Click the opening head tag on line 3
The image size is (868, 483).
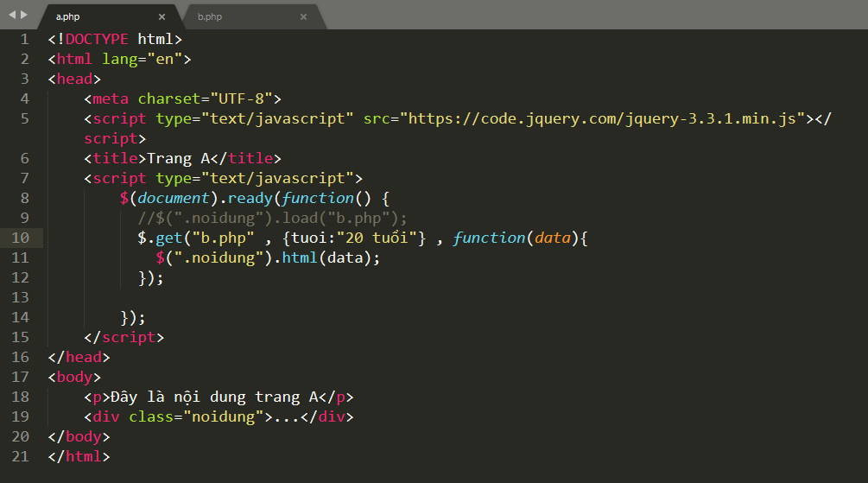[x=75, y=79]
